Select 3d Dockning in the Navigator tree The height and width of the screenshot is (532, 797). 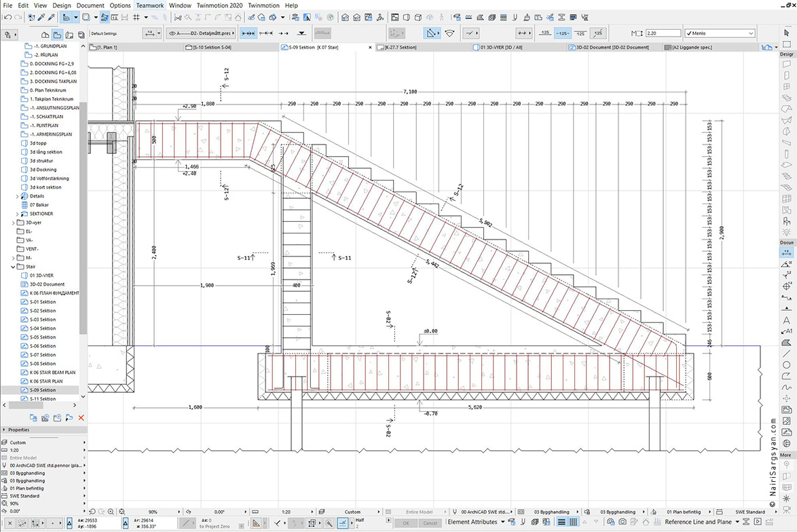point(43,170)
